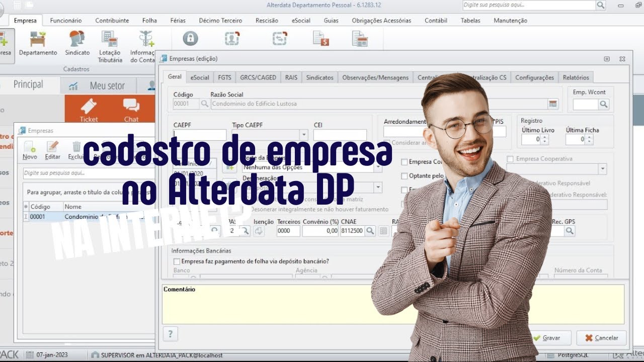Open the Chat tile
This screenshot has width=644, height=362.
[x=131, y=110]
